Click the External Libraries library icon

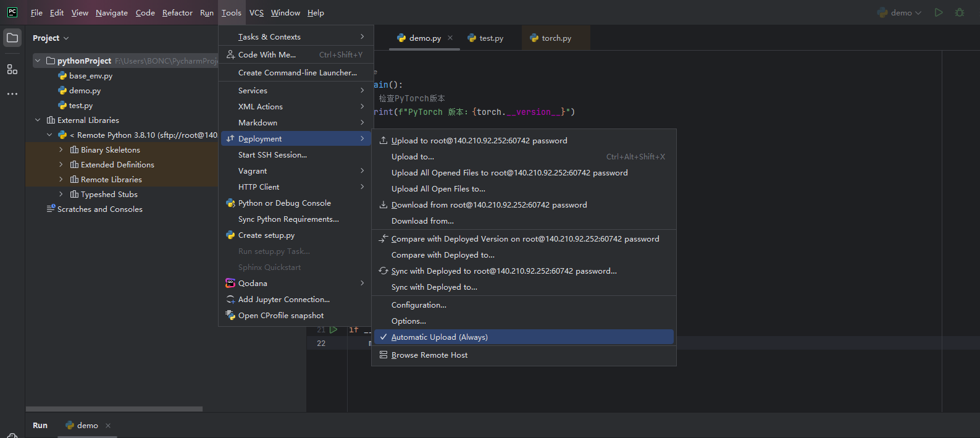pyautogui.click(x=51, y=120)
